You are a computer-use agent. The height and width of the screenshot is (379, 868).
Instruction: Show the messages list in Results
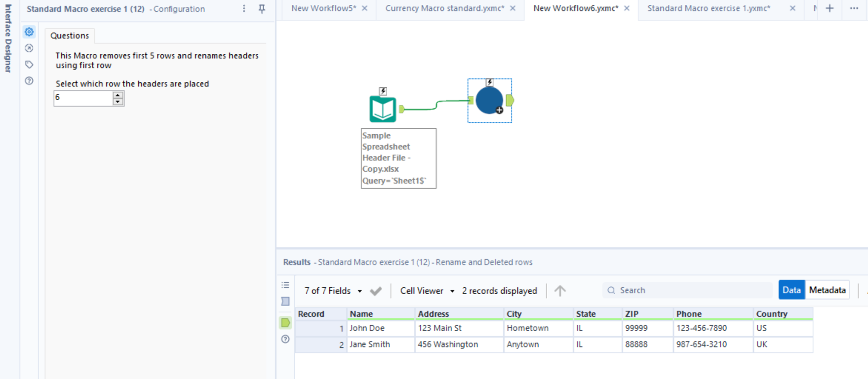pyautogui.click(x=285, y=285)
